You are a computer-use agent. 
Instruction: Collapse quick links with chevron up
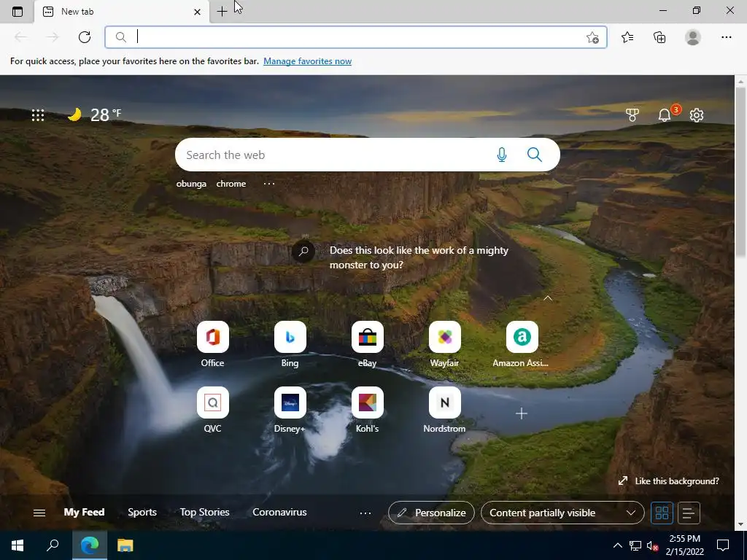click(x=548, y=298)
